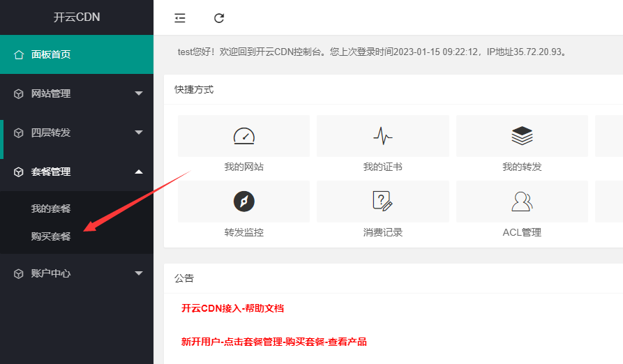Click the cube icon next to 套餐管理
Image resolution: width=623 pixels, height=364 pixels.
[x=19, y=172]
